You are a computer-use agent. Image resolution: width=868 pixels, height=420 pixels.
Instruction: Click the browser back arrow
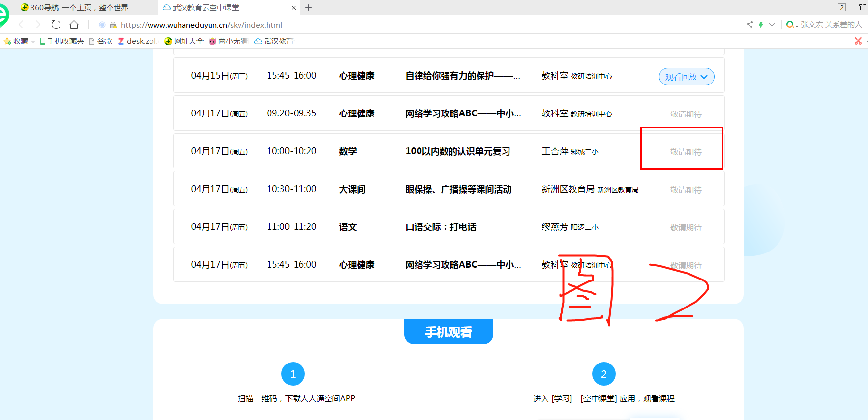(x=21, y=25)
